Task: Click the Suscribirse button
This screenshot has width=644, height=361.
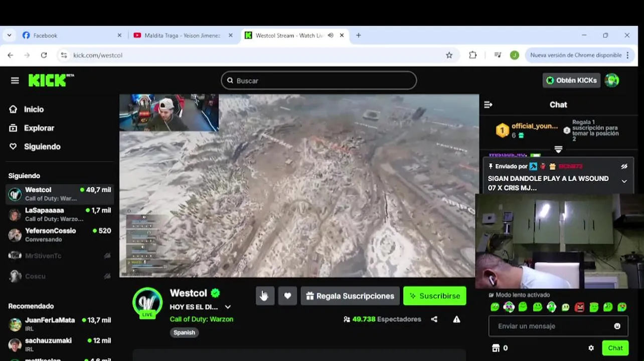Action: [x=434, y=296]
